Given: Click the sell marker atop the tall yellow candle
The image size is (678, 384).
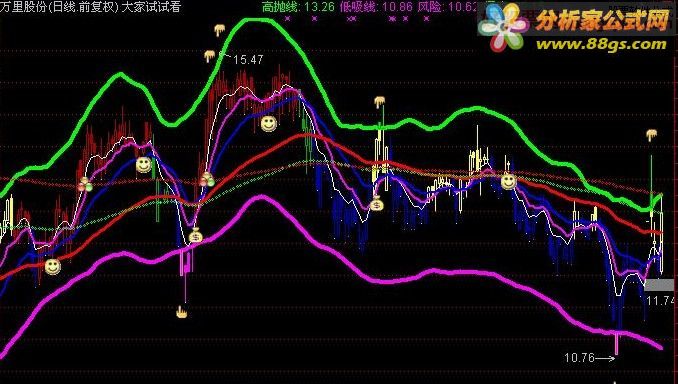Looking at the screenshot, I should pos(380,102).
